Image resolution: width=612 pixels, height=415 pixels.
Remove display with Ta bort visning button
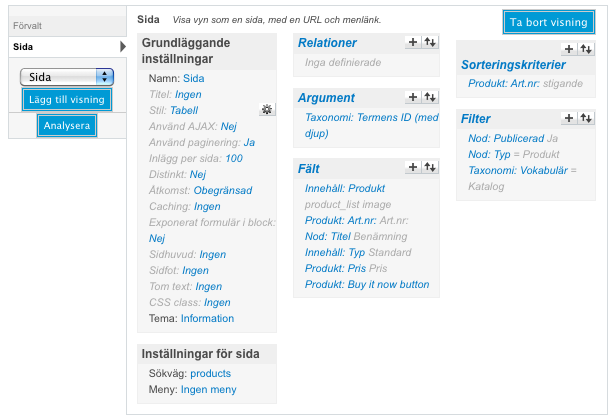coord(549,22)
